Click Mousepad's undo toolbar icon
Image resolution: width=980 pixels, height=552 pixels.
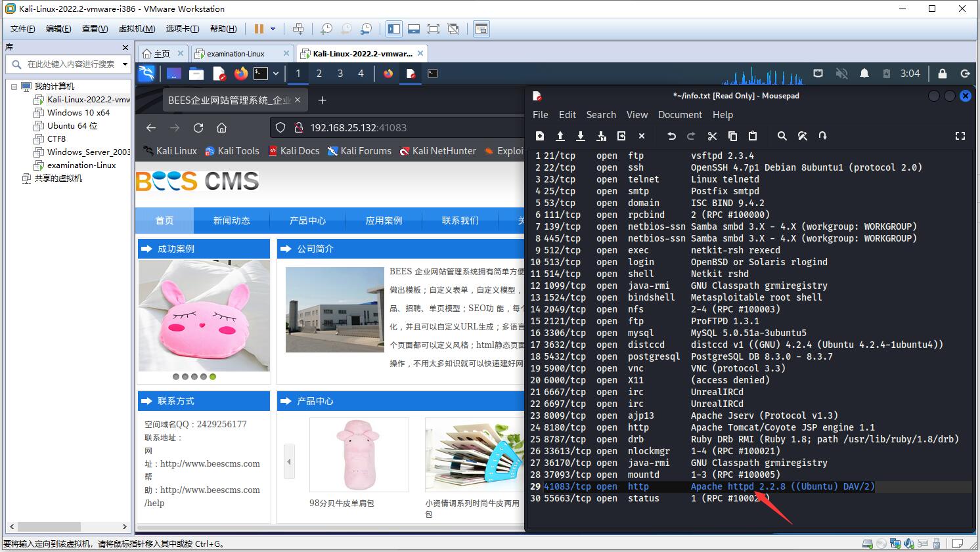(671, 136)
